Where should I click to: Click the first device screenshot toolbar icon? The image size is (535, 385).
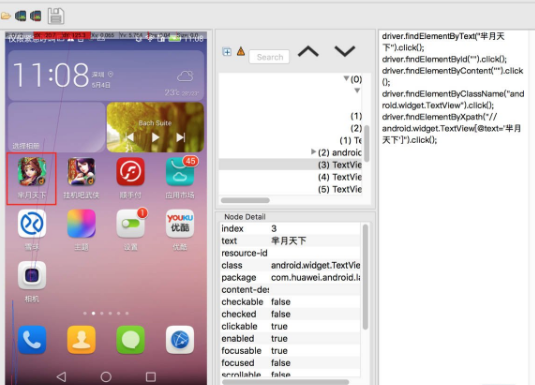point(20,16)
